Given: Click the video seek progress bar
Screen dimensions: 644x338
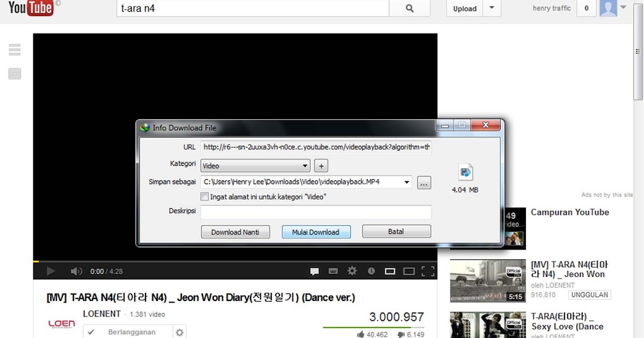Looking at the screenshot, I should [235, 261].
